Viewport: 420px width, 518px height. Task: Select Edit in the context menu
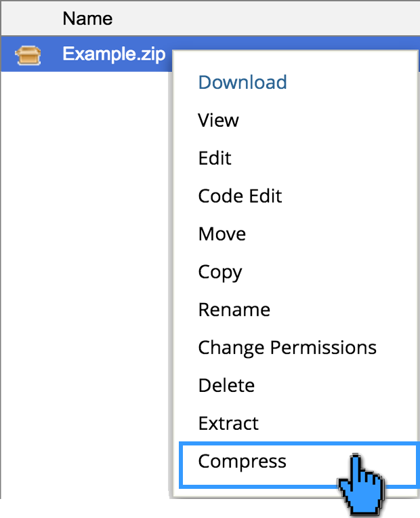(x=215, y=159)
